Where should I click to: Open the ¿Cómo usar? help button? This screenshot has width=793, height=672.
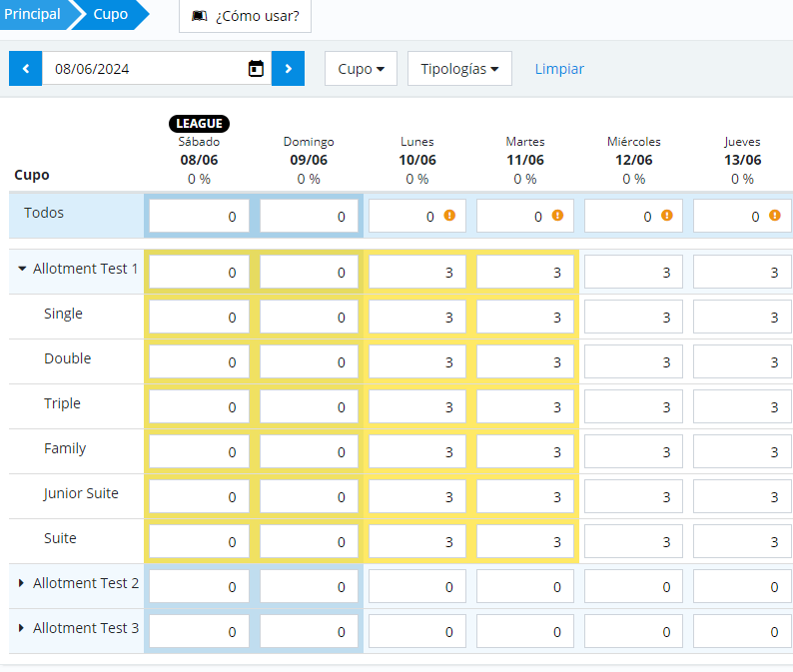[x=245, y=16]
